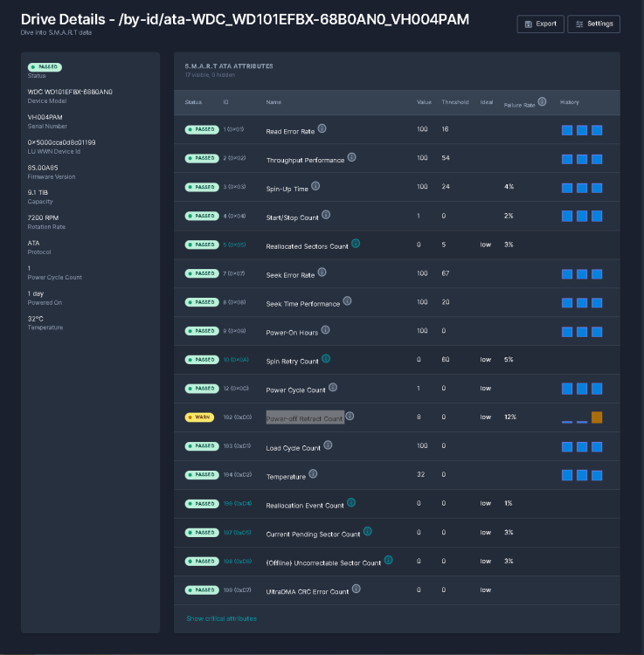
Task: Click info icon next to Failure Rate header
Action: click(542, 101)
